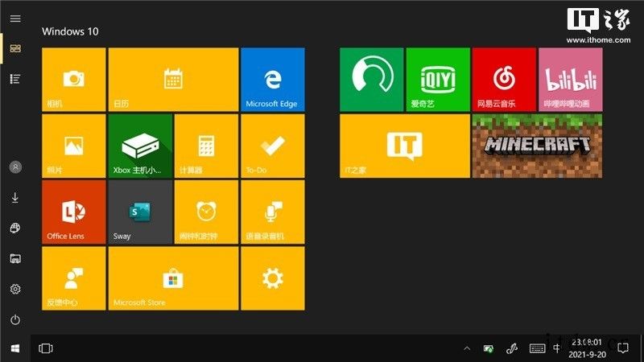The width and height of the screenshot is (644, 362).
Task: Open the Network globe icon in sidebar
Action: coord(15,228)
